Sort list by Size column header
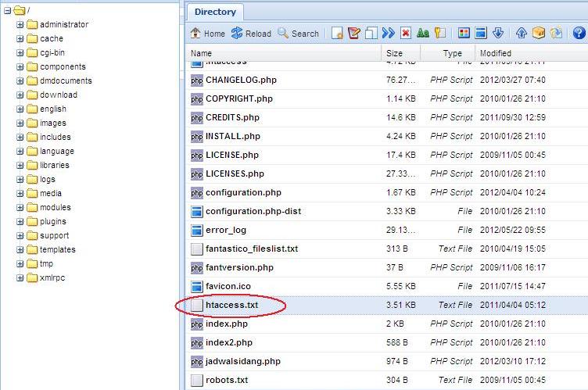588x390 pixels. 394,53
